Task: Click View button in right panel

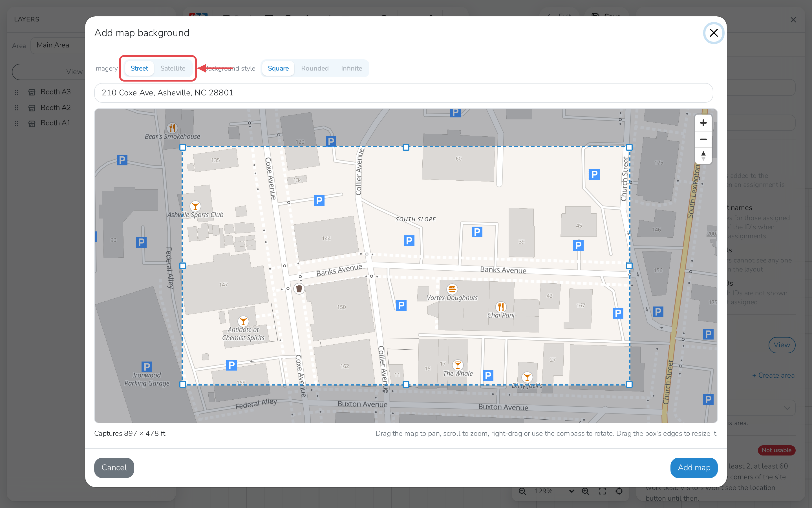Action: pyautogui.click(x=782, y=345)
